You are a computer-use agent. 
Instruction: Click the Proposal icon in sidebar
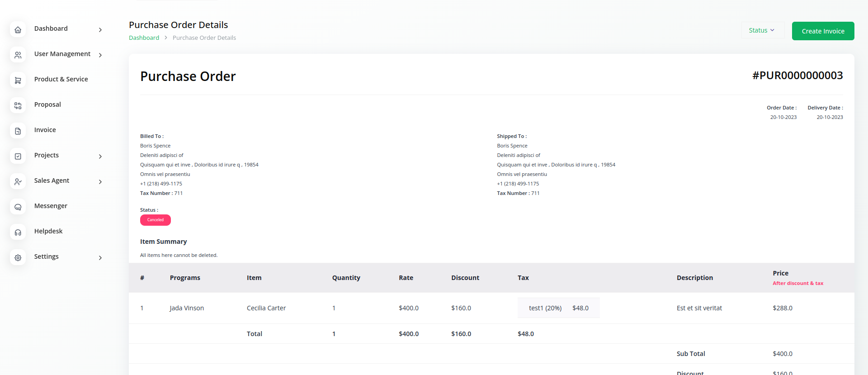[18, 106]
